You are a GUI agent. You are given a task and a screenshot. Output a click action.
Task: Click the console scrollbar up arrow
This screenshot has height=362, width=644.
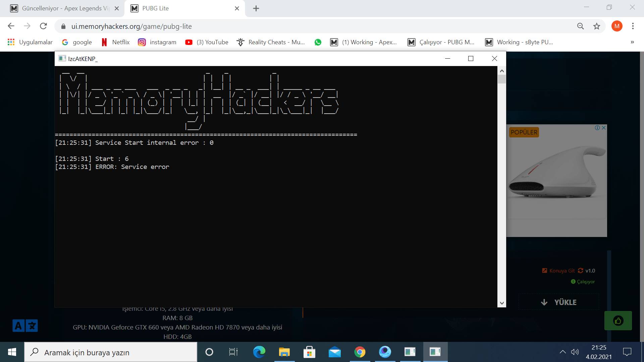tap(502, 71)
